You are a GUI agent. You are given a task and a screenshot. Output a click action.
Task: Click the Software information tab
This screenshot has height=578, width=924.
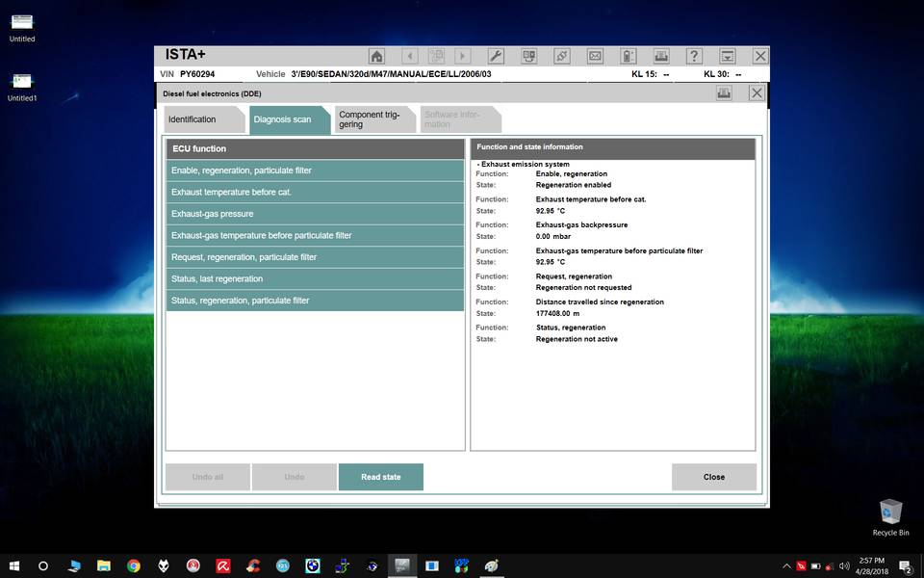pyautogui.click(x=460, y=119)
